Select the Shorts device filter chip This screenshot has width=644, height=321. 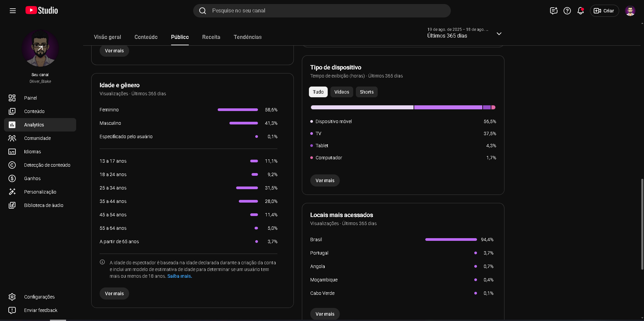coord(367,92)
